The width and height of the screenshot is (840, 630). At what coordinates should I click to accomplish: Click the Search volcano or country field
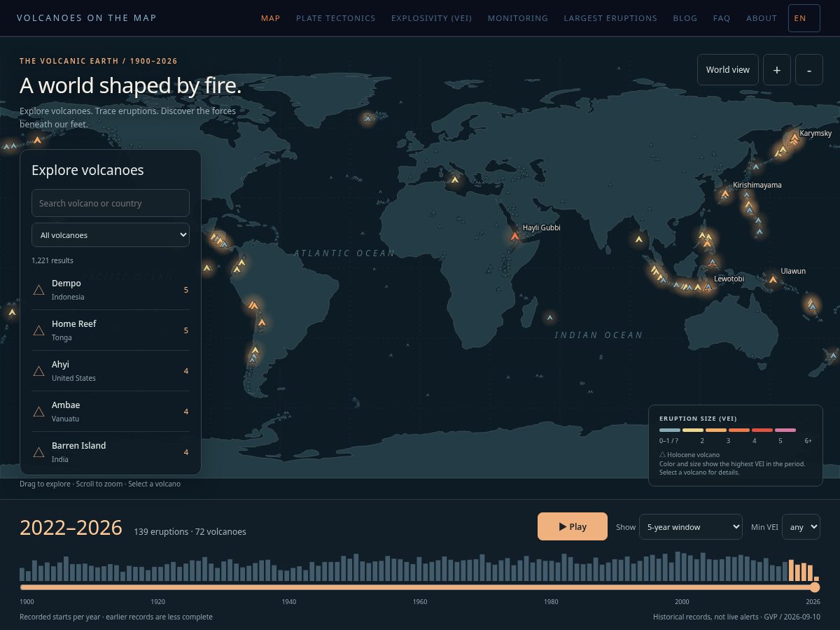[111, 203]
